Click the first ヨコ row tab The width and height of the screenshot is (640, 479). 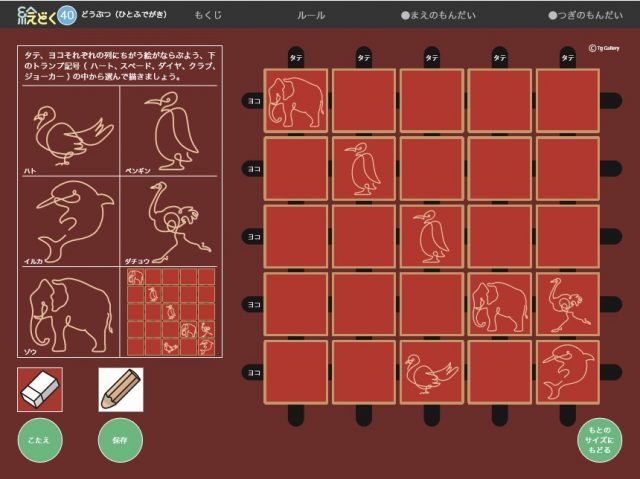tap(254, 100)
